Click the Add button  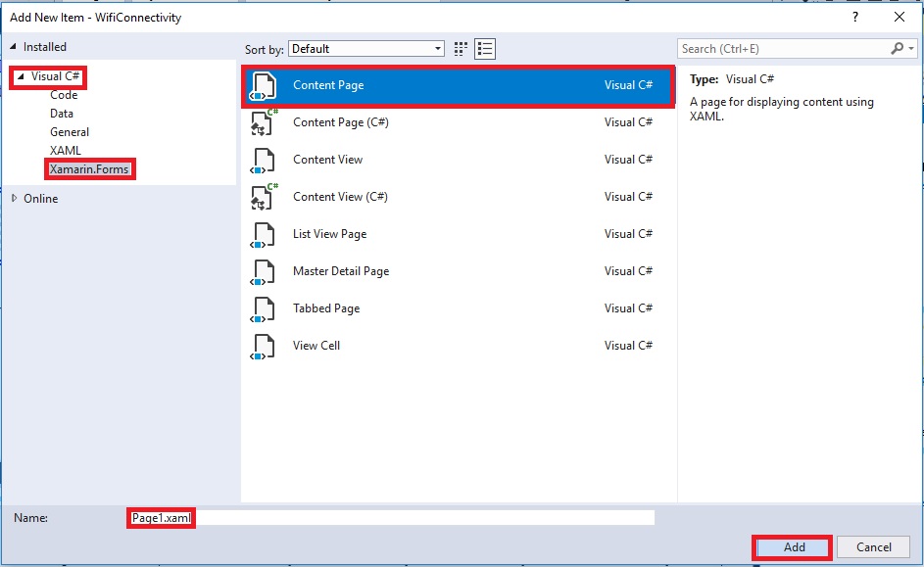[794, 547]
